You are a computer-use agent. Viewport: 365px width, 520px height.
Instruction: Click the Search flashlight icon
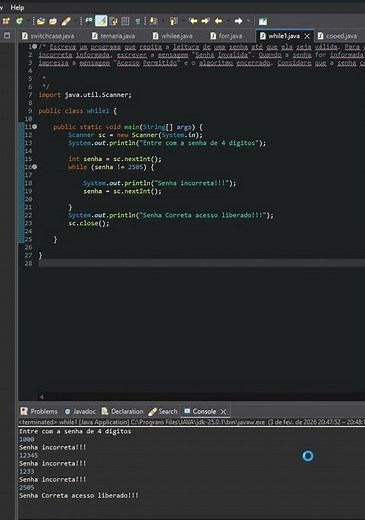coord(66,21)
